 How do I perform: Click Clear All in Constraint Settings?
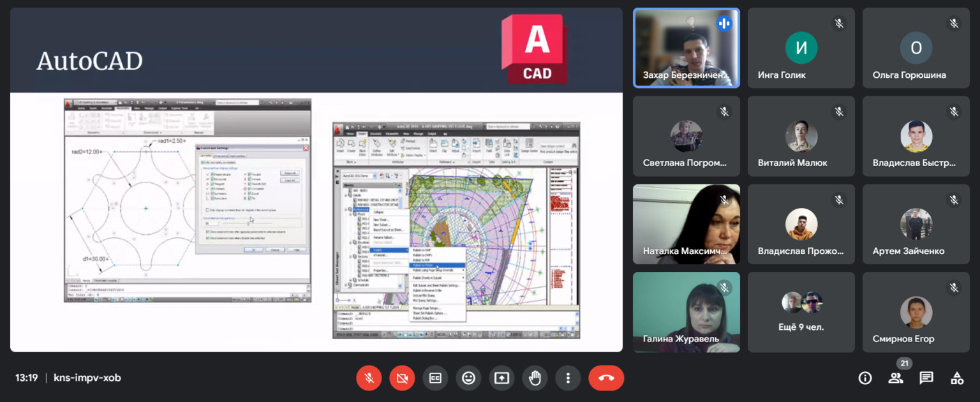[x=290, y=181]
